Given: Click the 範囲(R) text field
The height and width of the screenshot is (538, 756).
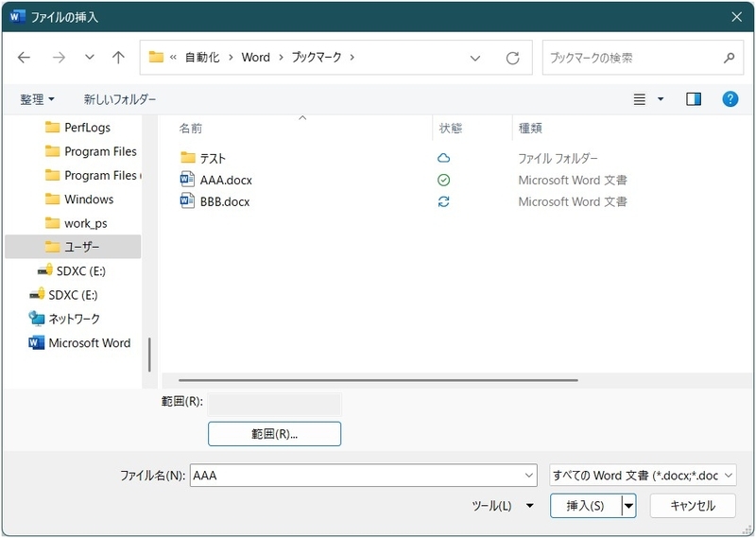Looking at the screenshot, I should (x=274, y=405).
